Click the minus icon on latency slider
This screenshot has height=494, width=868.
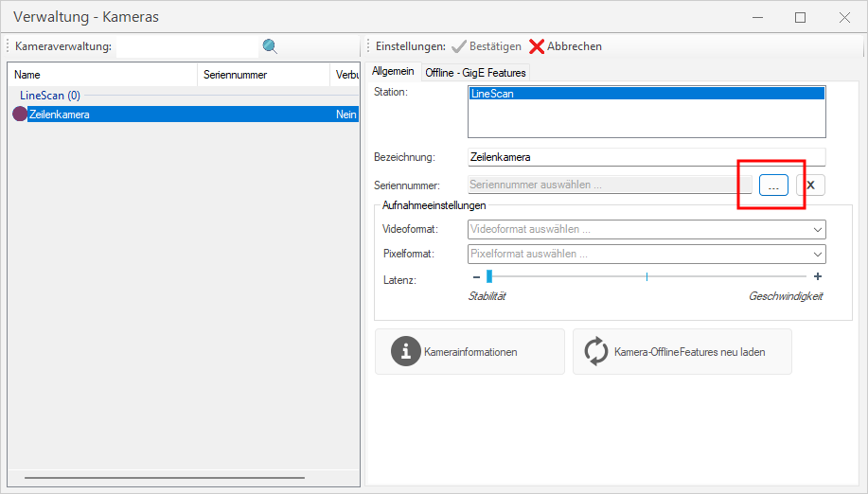[476, 276]
